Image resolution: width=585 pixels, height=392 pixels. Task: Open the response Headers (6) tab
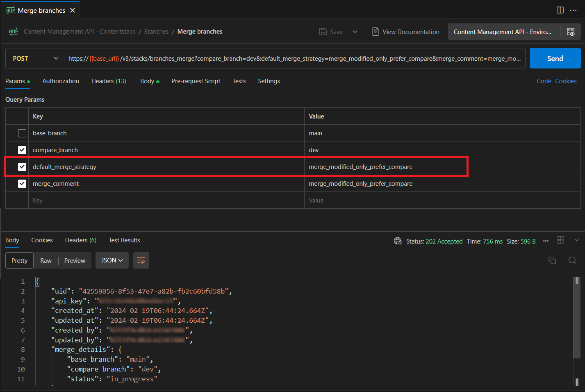(81, 240)
